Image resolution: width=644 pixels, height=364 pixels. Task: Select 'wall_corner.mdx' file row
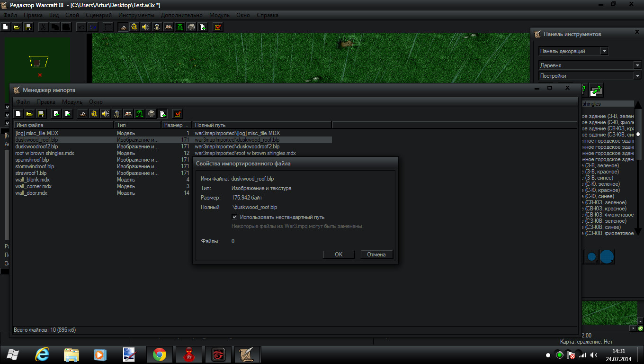pos(103,186)
